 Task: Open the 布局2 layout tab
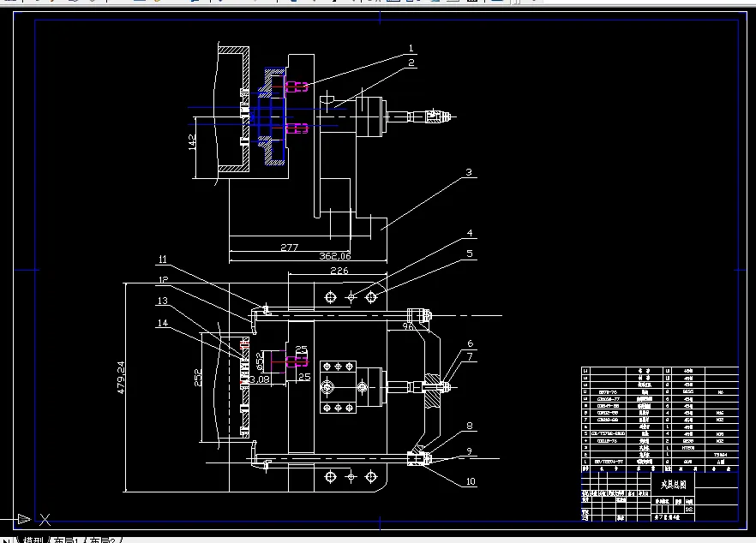coord(103,540)
